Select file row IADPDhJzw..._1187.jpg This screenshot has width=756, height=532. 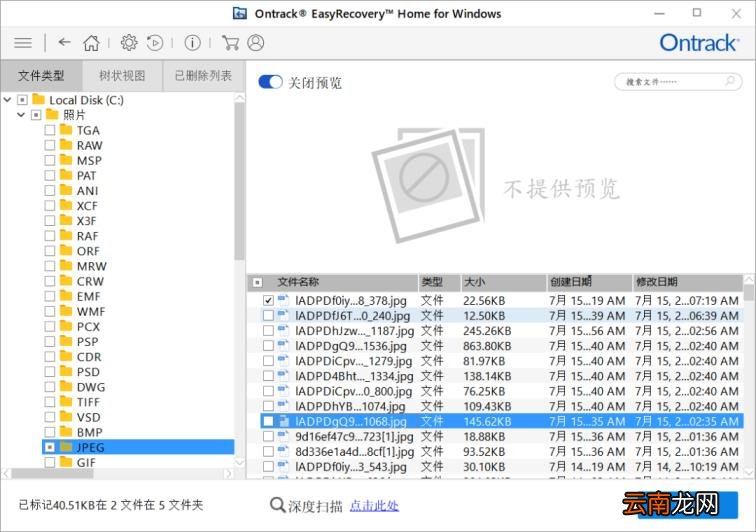click(x=501, y=330)
